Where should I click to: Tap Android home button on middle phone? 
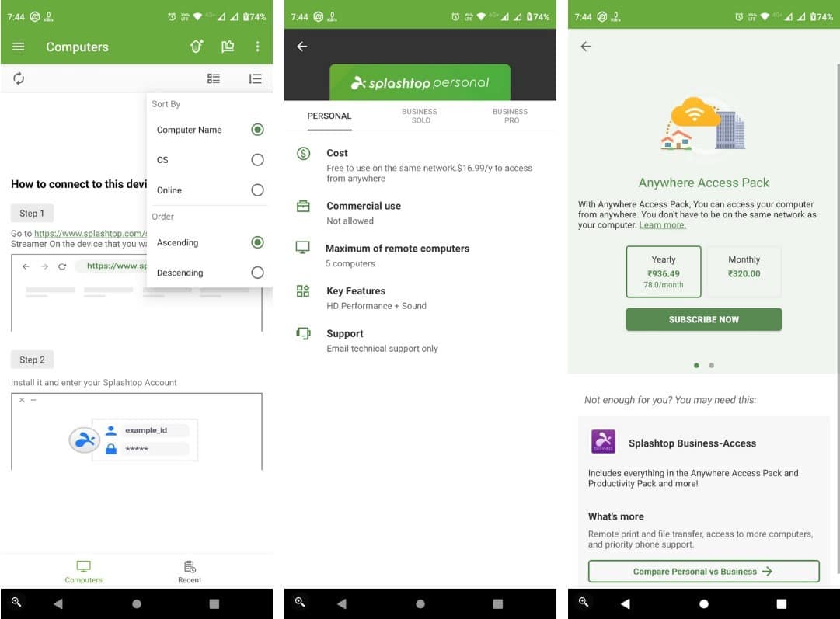pos(420,604)
